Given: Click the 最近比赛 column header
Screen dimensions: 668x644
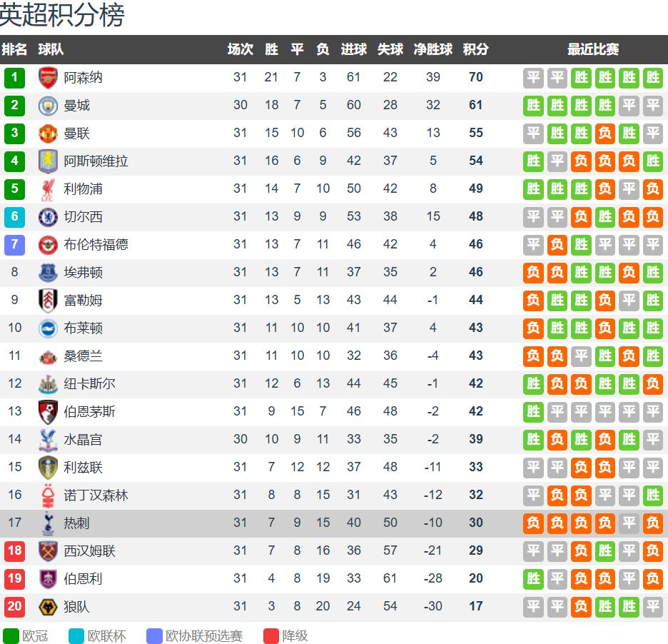Looking at the screenshot, I should click(x=593, y=49).
